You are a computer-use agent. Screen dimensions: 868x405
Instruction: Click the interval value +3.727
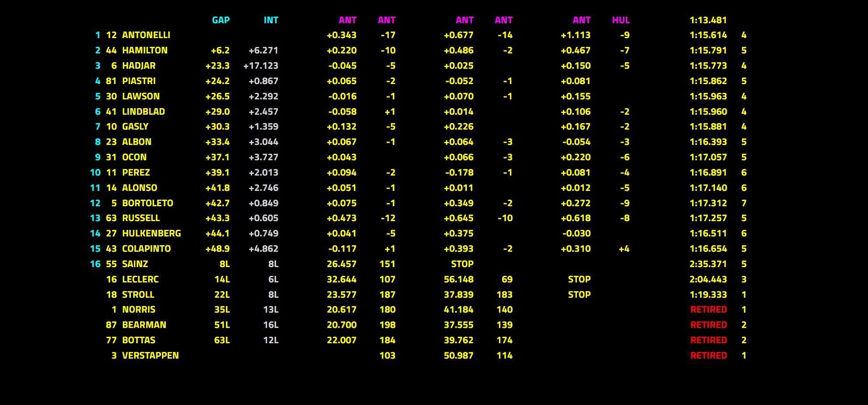coord(264,157)
